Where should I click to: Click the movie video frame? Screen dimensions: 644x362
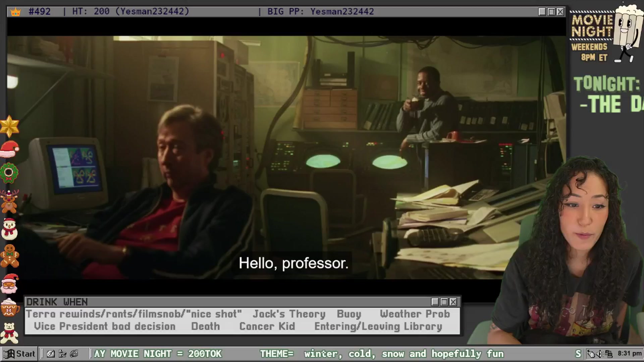pyautogui.click(x=287, y=158)
